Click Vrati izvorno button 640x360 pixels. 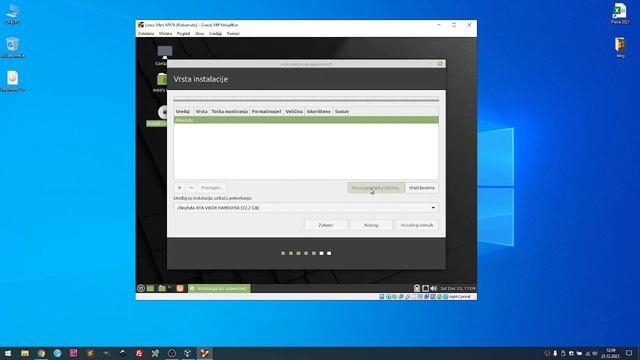[x=422, y=188]
